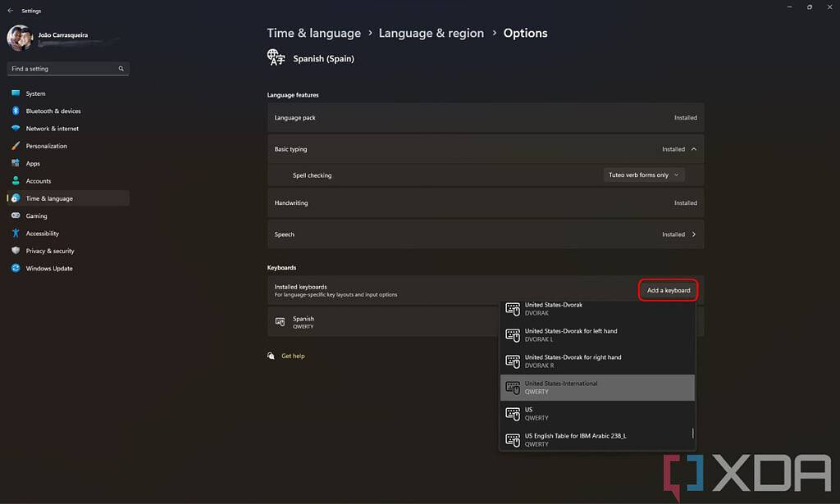
Task: Click United States-International keyboard icon
Action: 513,388
